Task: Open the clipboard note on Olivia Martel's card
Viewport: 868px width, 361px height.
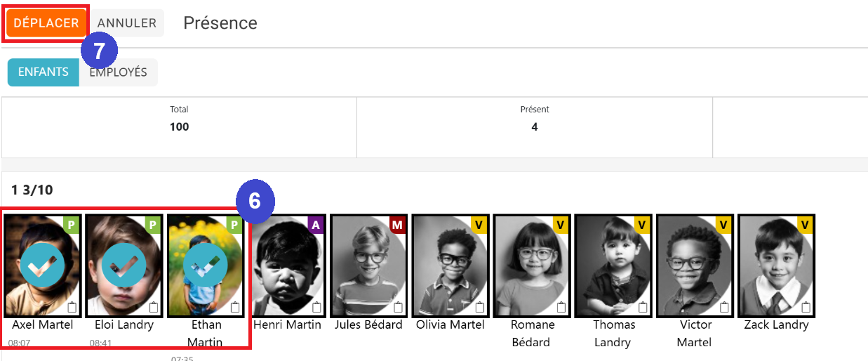Action: coord(480,307)
